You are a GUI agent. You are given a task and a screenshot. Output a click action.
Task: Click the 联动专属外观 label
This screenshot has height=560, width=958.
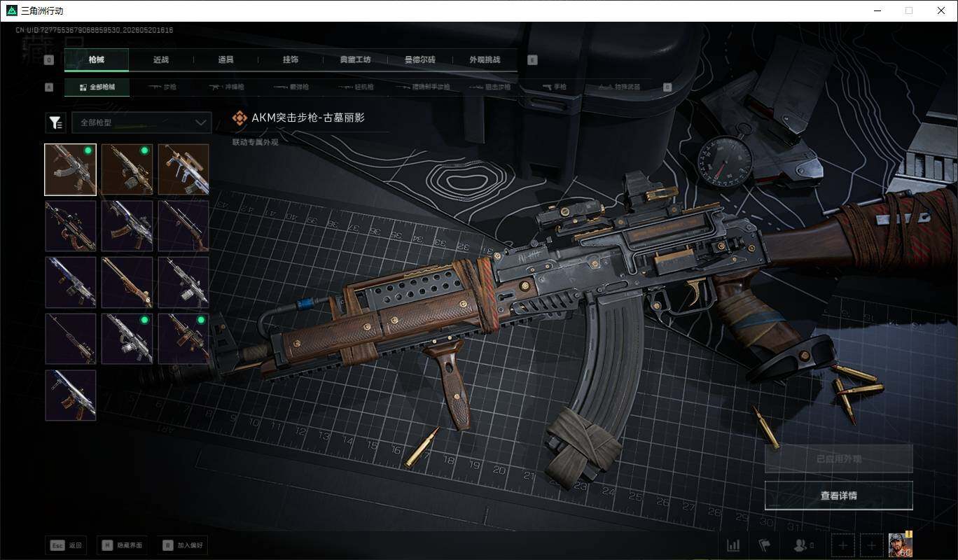coord(256,142)
